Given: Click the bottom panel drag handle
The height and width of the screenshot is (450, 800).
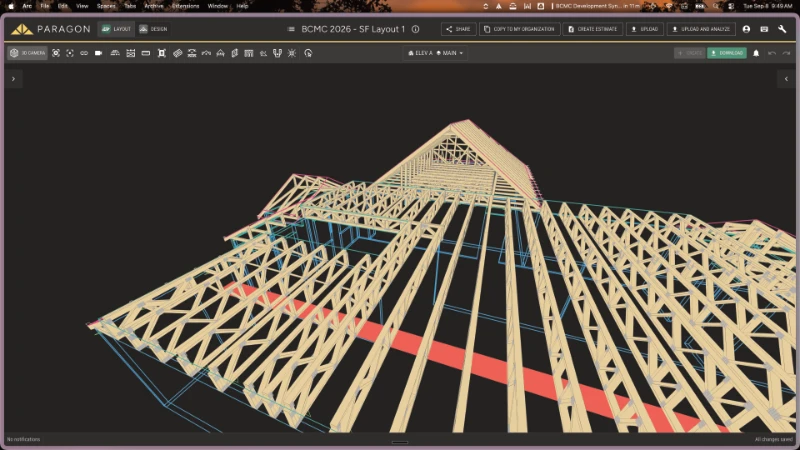Looking at the screenshot, I should (400, 442).
